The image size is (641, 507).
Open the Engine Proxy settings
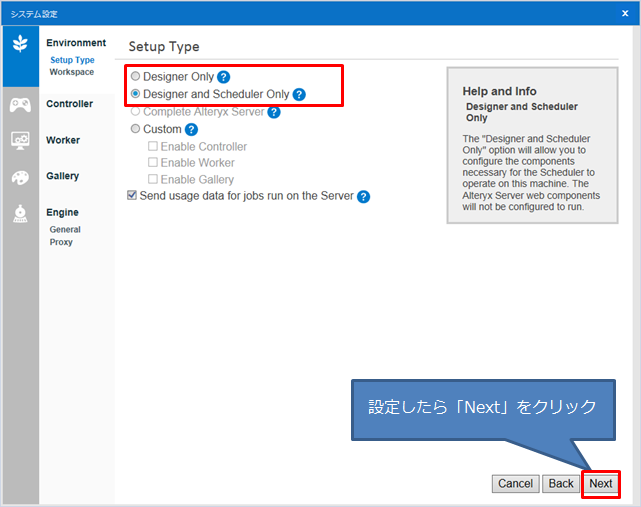tap(61, 242)
